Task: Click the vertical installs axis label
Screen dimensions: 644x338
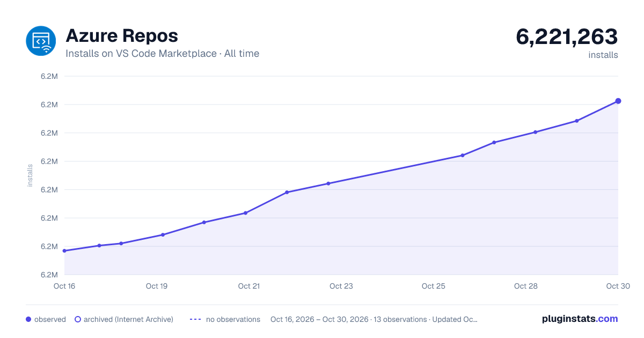Action: [x=30, y=175]
